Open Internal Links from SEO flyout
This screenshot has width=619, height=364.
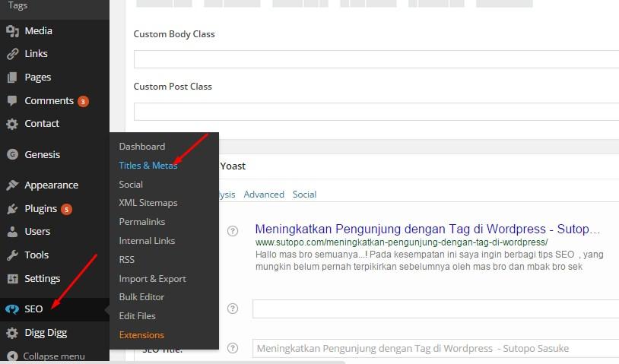tap(147, 241)
